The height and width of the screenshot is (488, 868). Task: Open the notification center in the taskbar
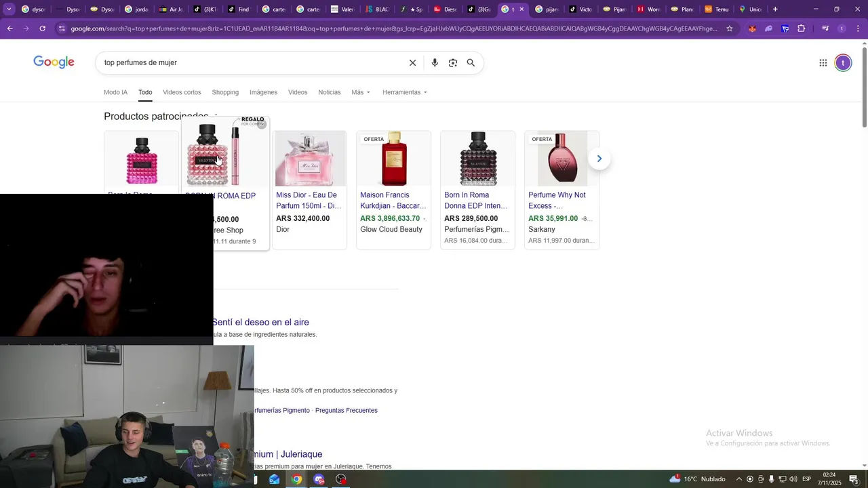(x=854, y=479)
